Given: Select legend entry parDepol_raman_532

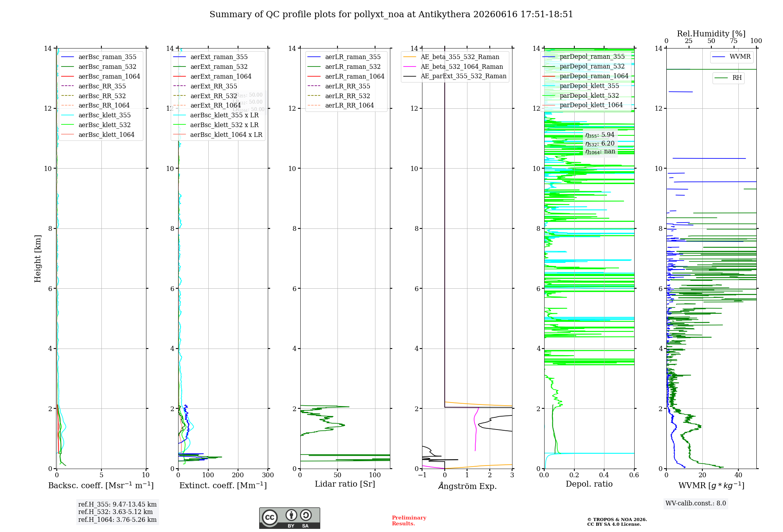Looking at the screenshot, I should click(x=584, y=66).
